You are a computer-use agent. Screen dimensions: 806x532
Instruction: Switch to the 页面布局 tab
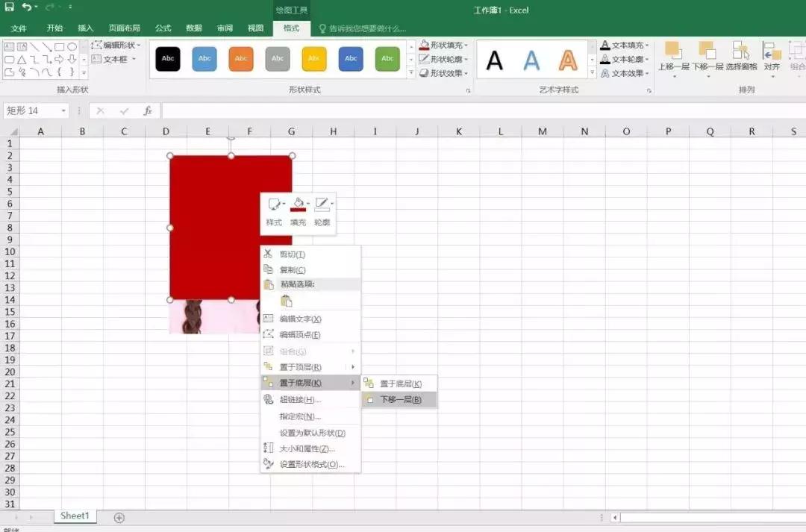click(125, 28)
